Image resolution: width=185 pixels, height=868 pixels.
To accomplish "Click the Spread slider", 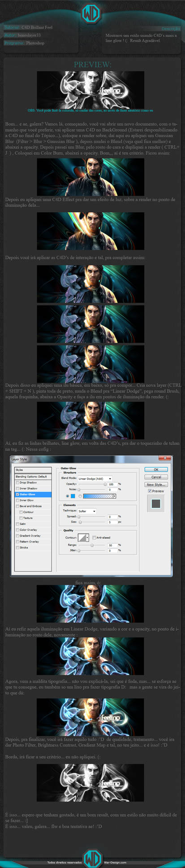I will 93,517.
